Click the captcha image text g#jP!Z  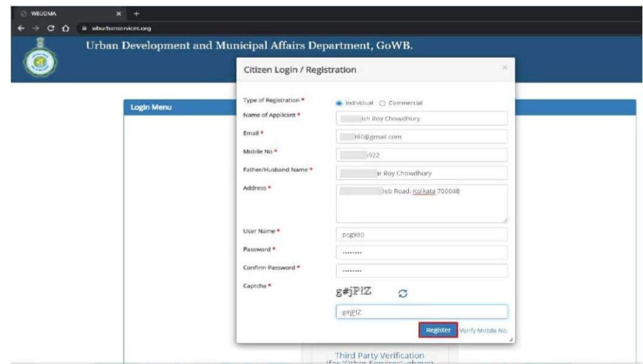[354, 291]
